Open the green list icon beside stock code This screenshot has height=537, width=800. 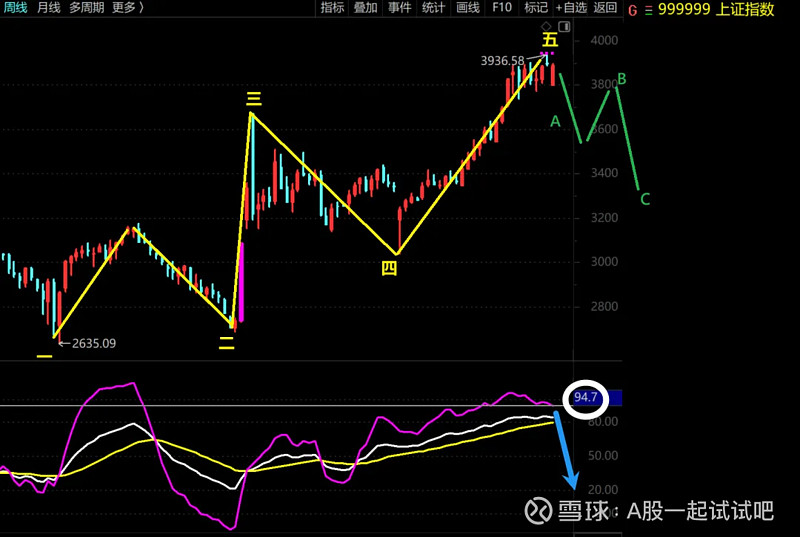648,10
